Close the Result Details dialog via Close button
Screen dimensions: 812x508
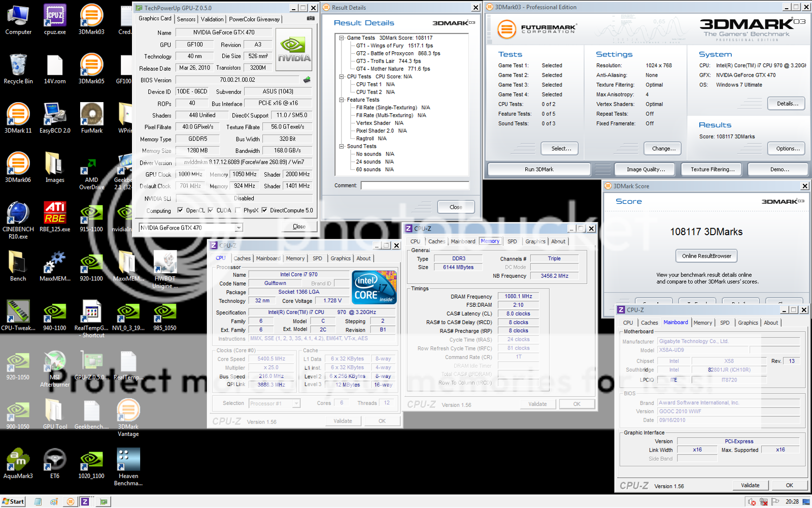click(456, 207)
